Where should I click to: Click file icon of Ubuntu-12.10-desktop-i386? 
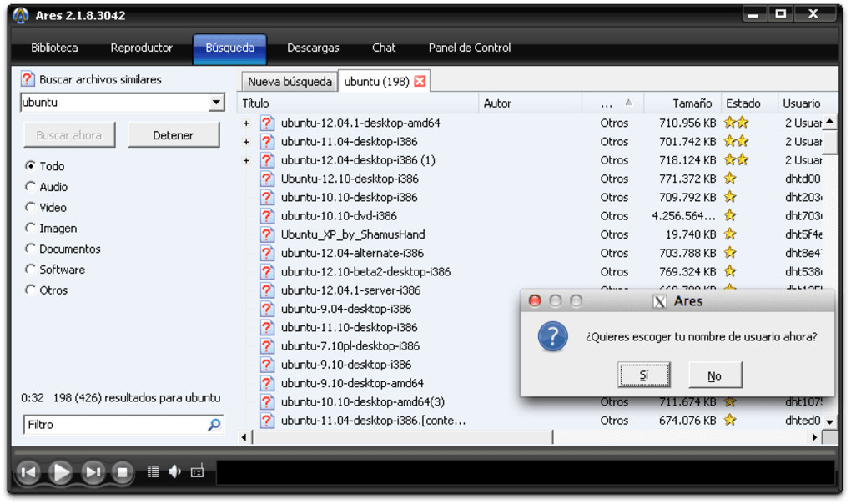(266, 179)
